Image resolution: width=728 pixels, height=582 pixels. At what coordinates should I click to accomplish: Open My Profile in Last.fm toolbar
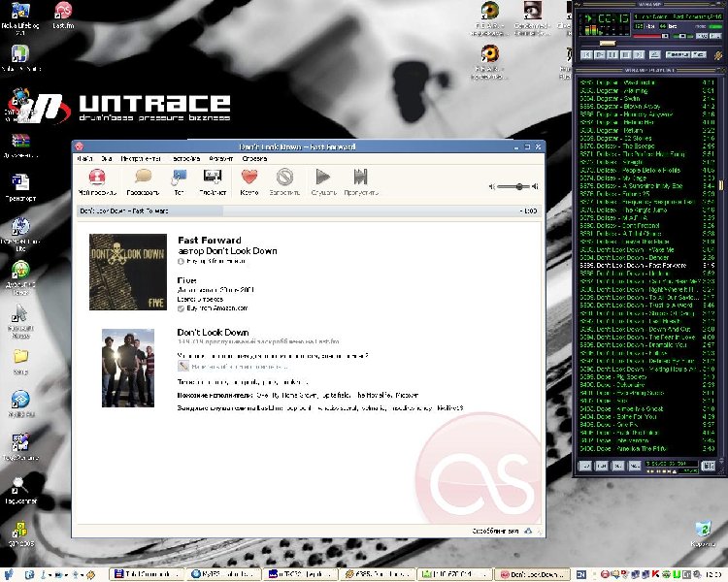click(x=97, y=182)
